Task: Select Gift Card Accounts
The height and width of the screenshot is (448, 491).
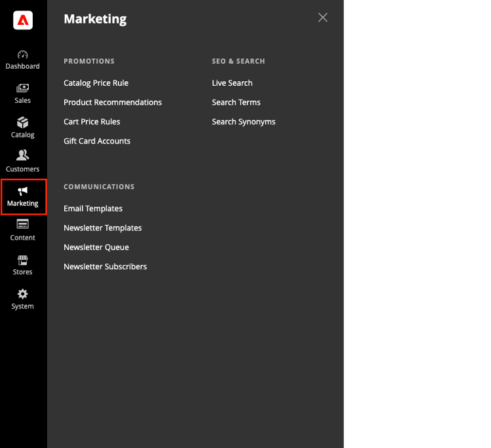Action: click(97, 141)
